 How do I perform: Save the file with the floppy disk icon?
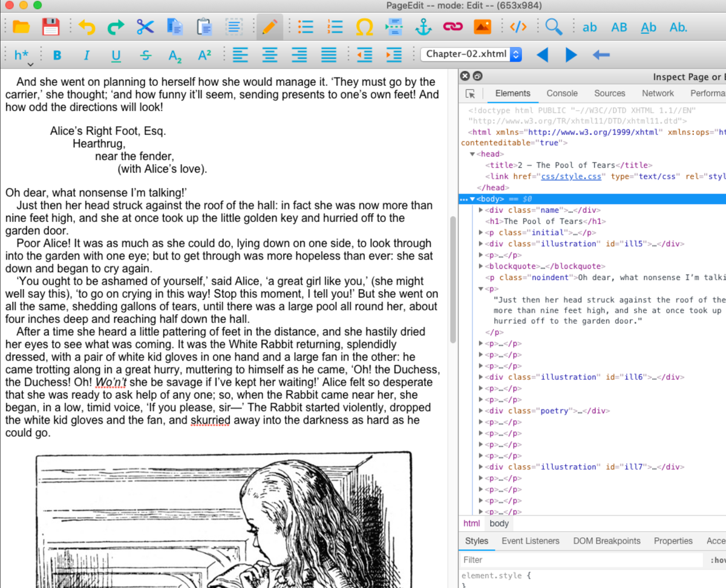[x=51, y=27]
